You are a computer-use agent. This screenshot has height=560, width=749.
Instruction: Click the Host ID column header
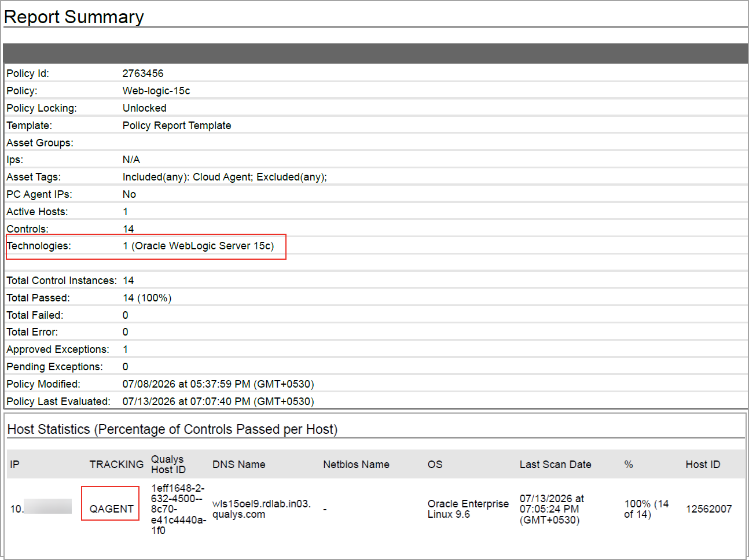click(x=703, y=465)
